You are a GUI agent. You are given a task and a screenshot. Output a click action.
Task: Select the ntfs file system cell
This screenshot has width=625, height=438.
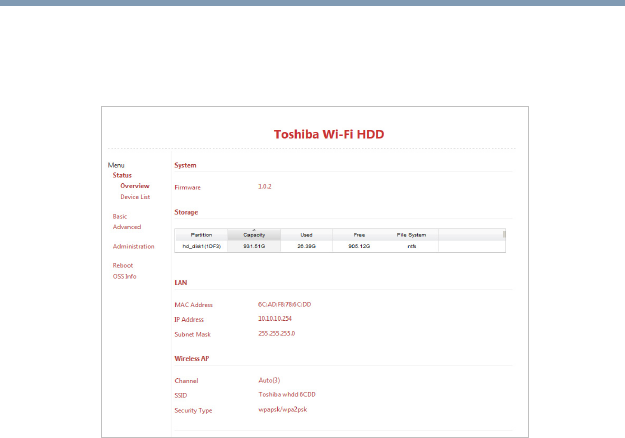(x=411, y=246)
